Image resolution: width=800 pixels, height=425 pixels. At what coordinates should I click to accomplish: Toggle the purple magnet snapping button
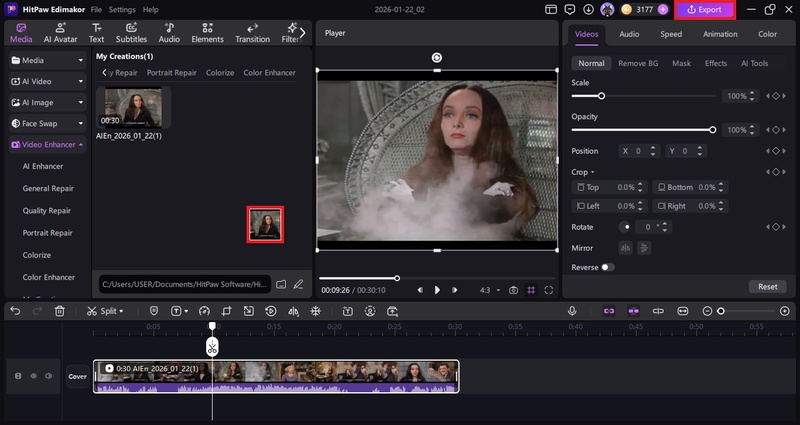634,311
